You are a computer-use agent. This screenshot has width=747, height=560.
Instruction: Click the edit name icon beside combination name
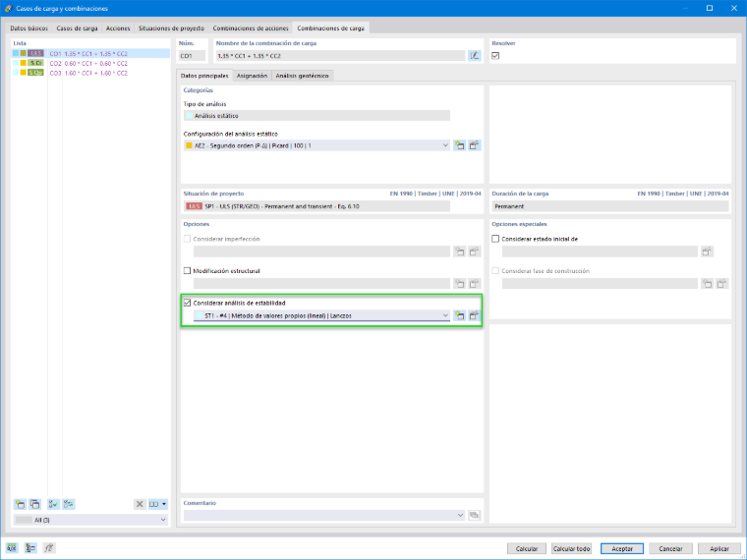[x=474, y=56]
